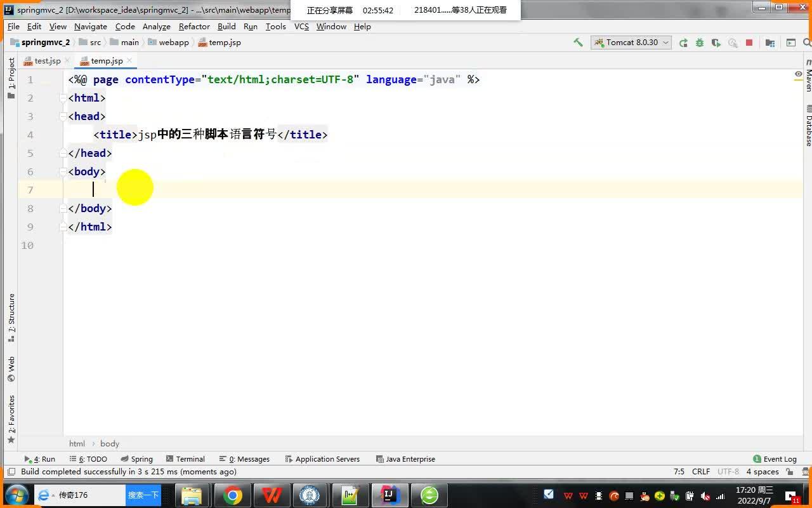Viewport: 812px width, 508px height.
Task: Run the application with the green run arrow
Action: [x=683, y=43]
